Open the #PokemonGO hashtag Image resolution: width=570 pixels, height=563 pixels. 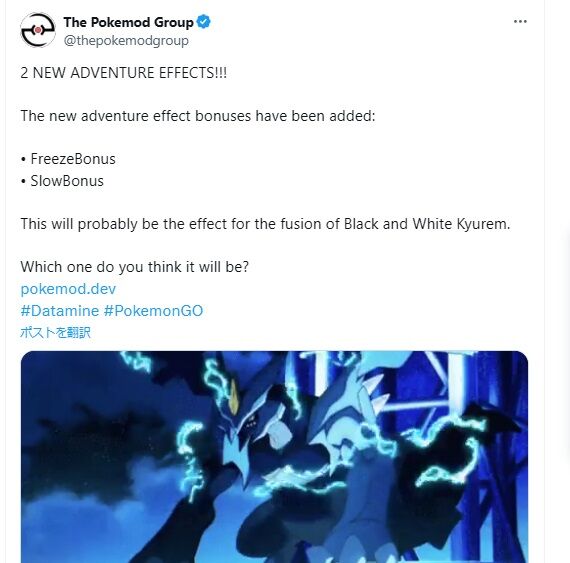point(153,311)
